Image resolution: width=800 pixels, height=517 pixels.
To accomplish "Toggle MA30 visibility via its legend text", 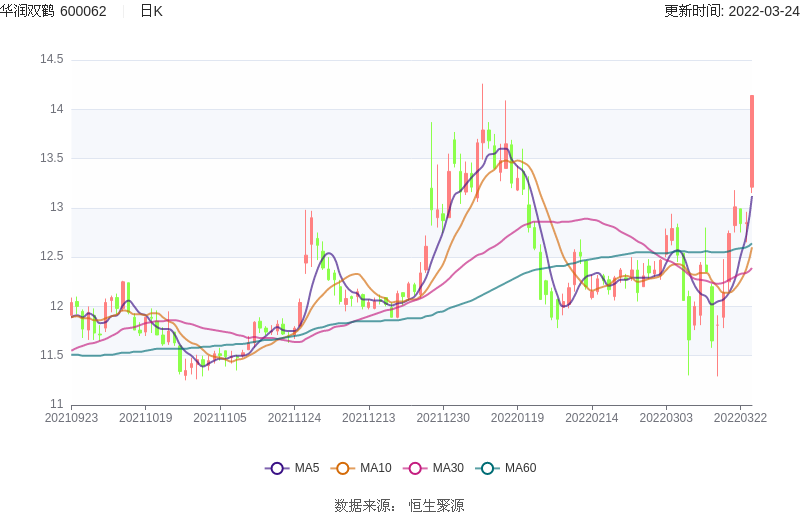I will (x=448, y=468).
